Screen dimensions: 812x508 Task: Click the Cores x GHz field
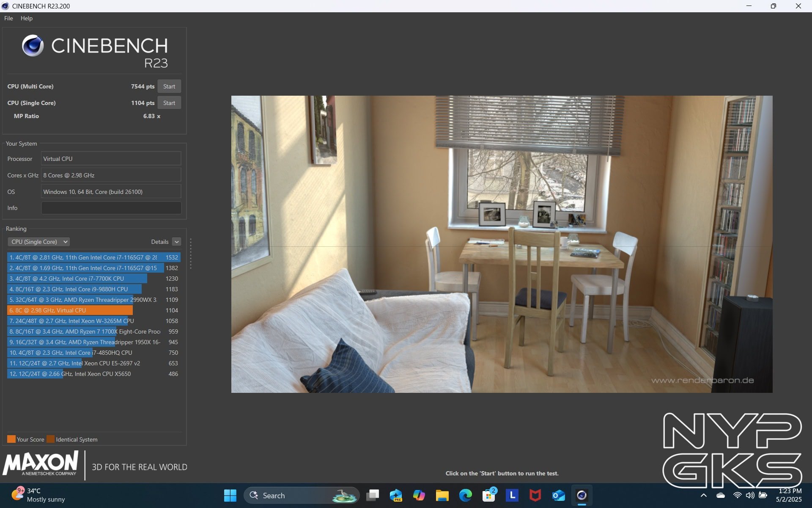click(111, 175)
